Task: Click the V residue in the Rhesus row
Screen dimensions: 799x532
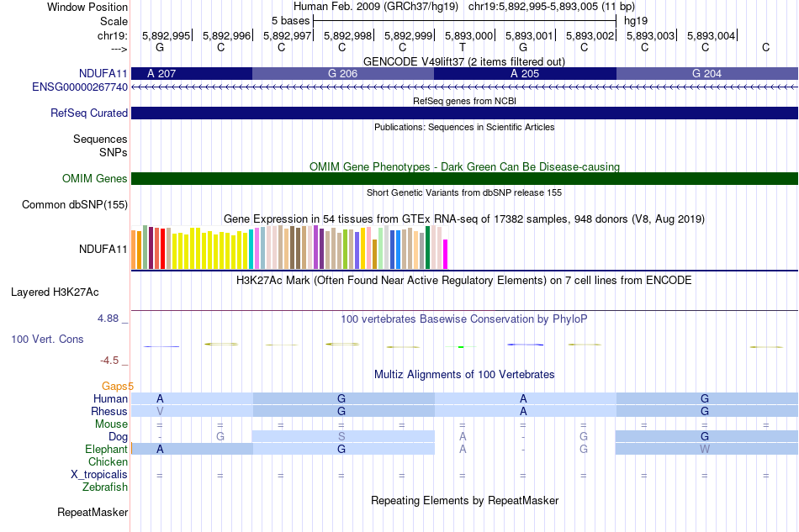Action: click(160, 411)
